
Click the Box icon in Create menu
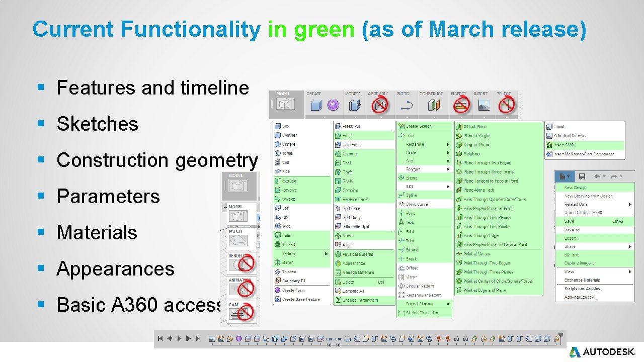[278, 126]
